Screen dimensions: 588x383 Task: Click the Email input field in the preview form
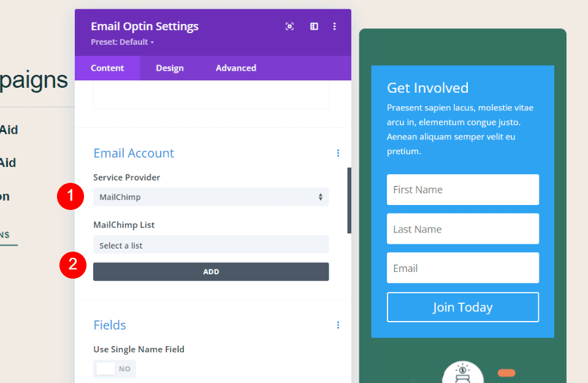coord(462,268)
